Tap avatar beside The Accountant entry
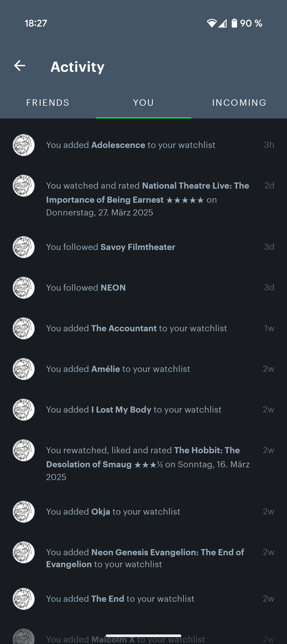The height and width of the screenshot is (644, 287). (24, 328)
